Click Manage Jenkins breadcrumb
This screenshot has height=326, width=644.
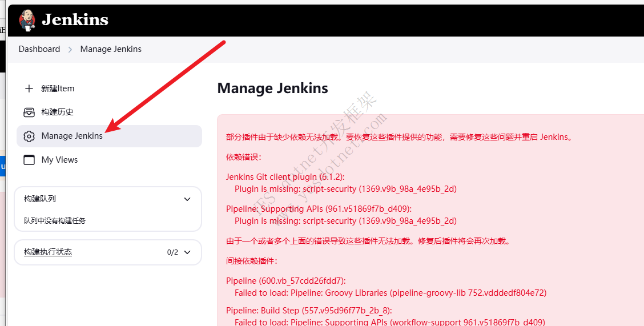tap(111, 49)
